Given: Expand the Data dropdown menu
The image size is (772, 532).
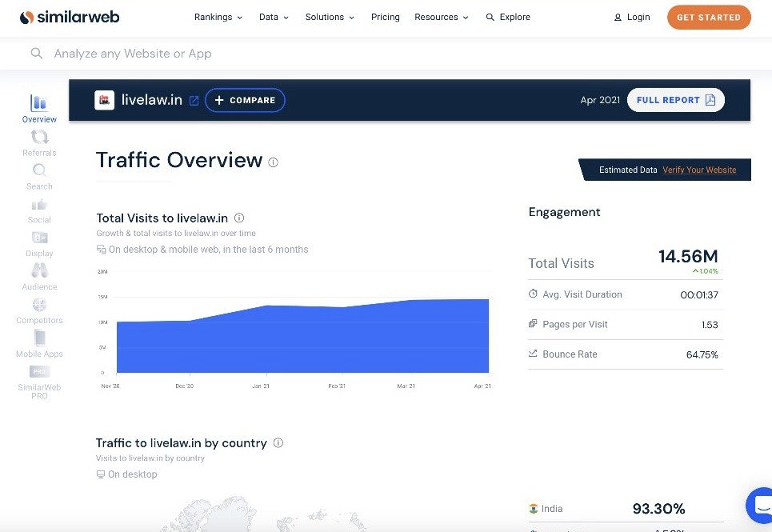Looking at the screenshot, I should click(274, 17).
